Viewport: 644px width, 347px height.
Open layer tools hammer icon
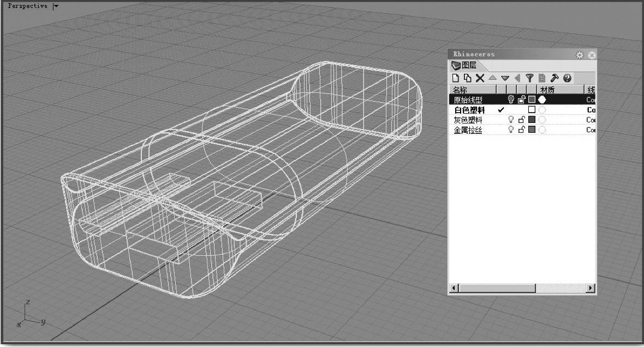tap(553, 78)
